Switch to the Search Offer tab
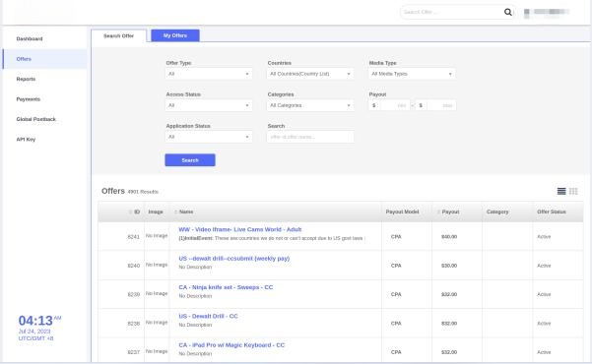 [118, 35]
